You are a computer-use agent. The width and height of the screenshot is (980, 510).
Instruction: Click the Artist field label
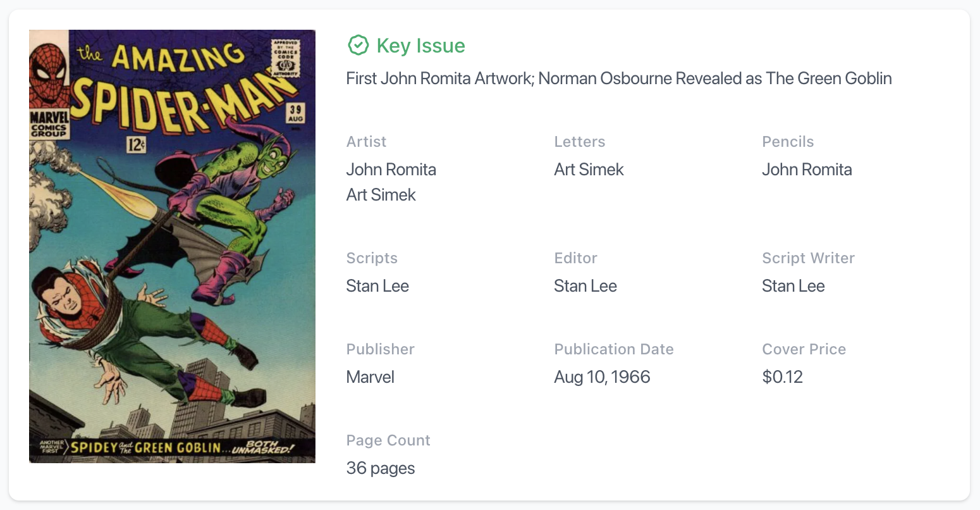click(x=367, y=142)
